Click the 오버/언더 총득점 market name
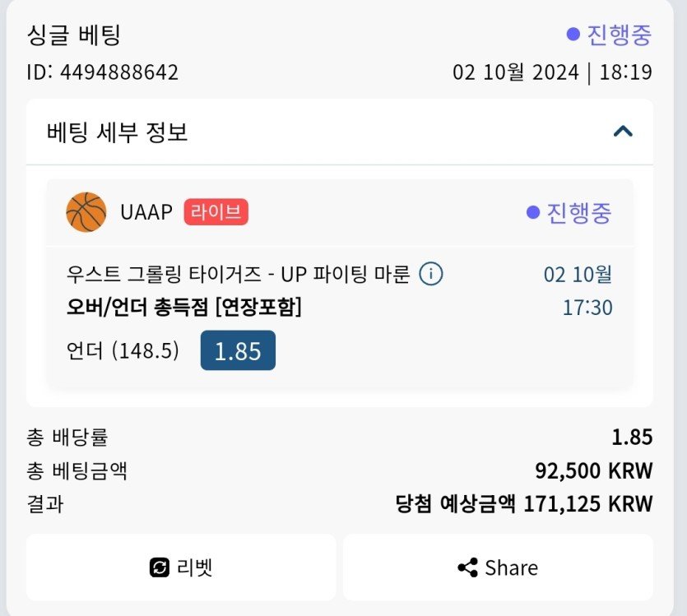 (183, 308)
